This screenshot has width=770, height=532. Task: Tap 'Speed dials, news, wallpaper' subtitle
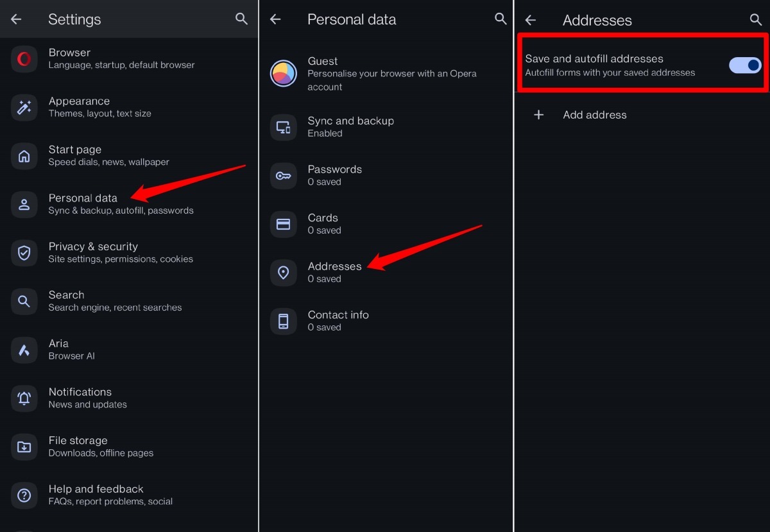point(108,162)
